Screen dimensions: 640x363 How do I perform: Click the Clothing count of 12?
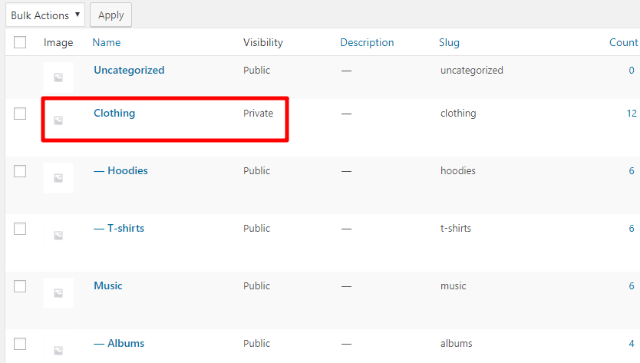coord(631,114)
